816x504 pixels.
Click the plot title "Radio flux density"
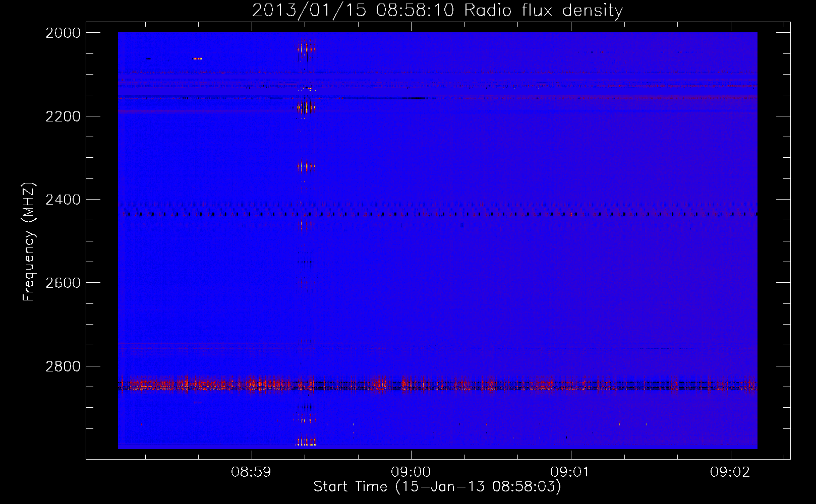[544, 11]
